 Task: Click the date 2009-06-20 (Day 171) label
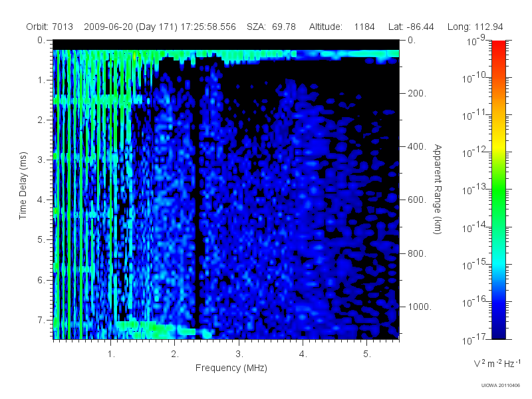[130, 27]
